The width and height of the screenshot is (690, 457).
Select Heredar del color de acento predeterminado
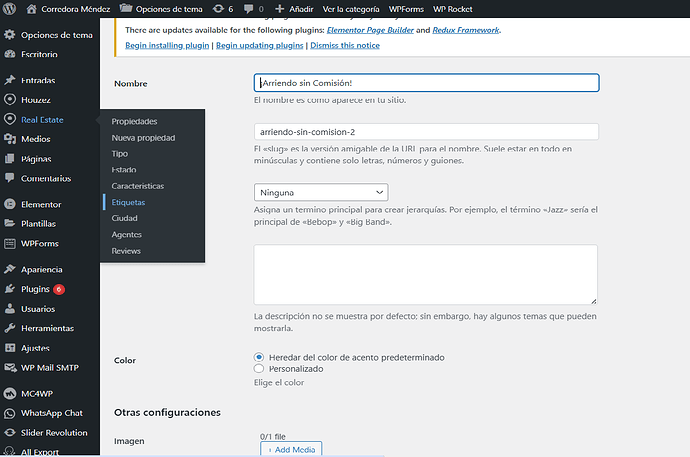pos(260,357)
